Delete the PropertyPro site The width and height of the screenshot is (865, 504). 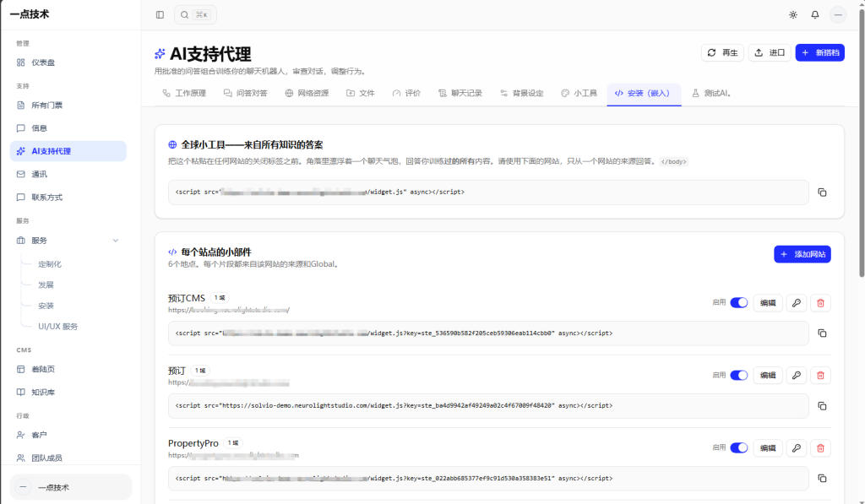coord(820,447)
